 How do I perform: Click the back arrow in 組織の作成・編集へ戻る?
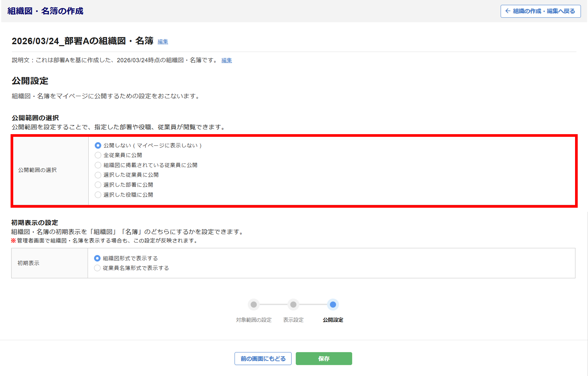click(x=508, y=11)
